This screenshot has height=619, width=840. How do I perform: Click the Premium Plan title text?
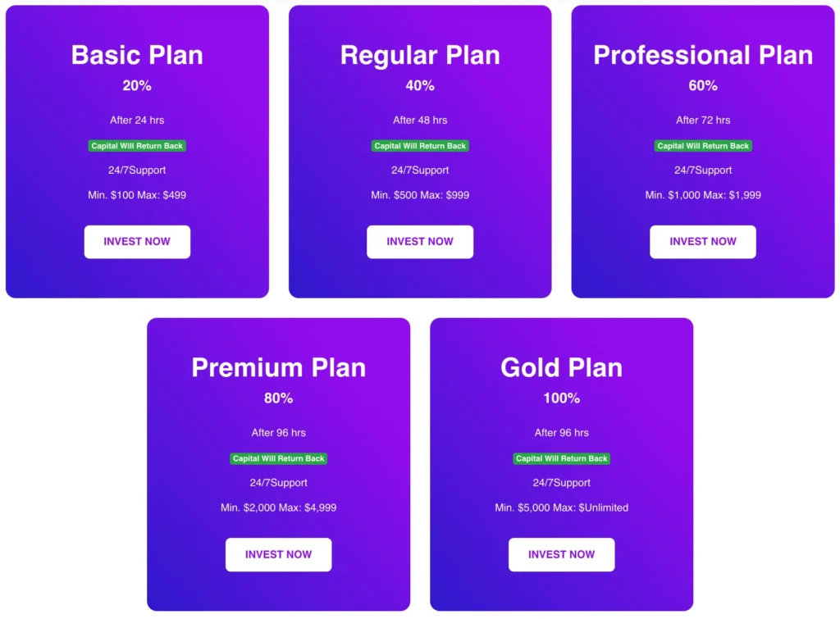tap(278, 367)
